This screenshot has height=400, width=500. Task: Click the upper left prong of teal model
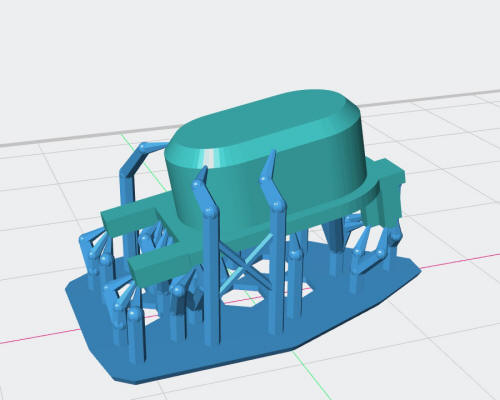click(133, 215)
